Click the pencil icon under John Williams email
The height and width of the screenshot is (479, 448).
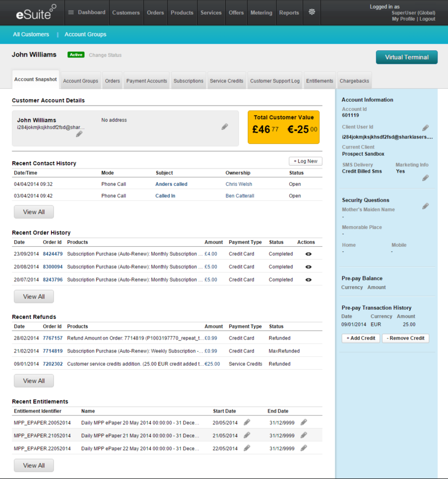pos(79,134)
